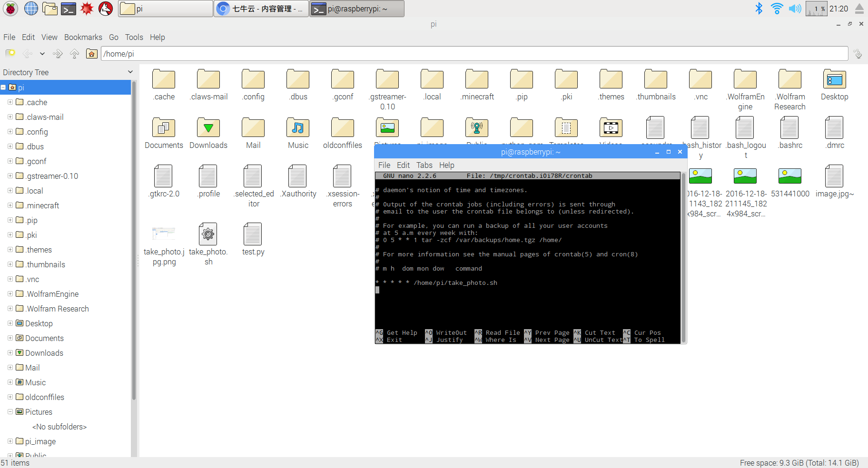Expand the .config tree node

[x=10, y=132]
